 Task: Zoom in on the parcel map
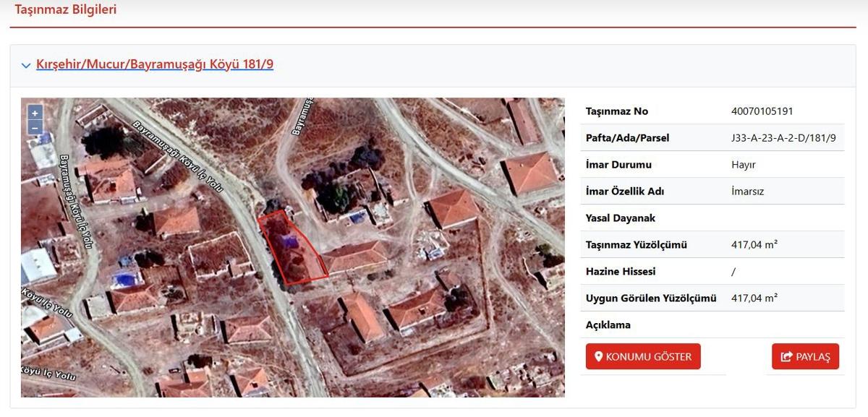pyautogui.click(x=35, y=113)
